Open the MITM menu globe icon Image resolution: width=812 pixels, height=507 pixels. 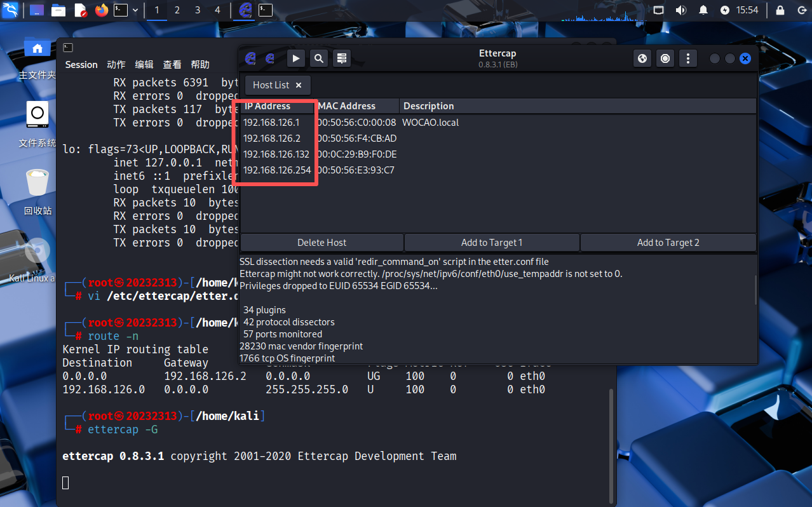click(642, 58)
